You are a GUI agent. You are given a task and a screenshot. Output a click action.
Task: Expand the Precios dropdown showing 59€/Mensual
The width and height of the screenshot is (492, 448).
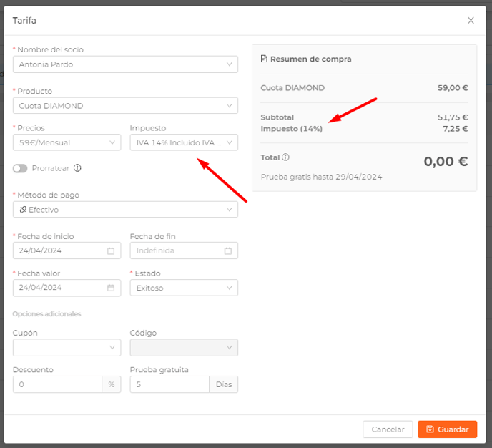pos(67,142)
